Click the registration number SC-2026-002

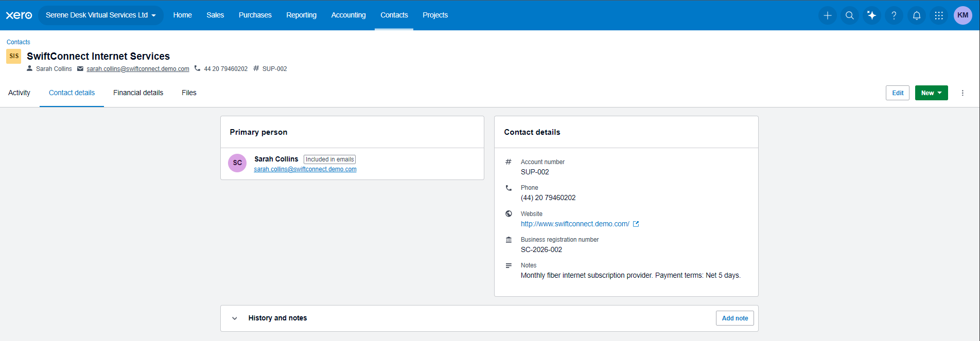pos(541,250)
